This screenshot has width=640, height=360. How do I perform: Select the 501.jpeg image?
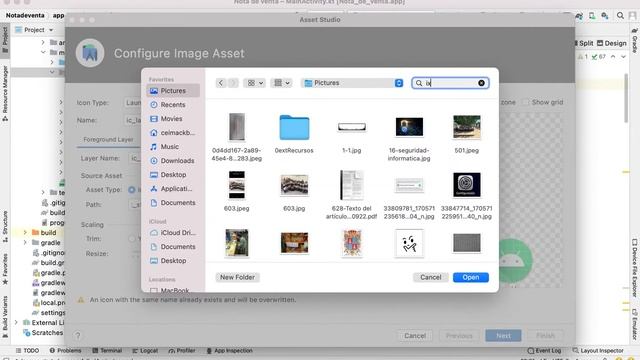click(x=467, y=133)
